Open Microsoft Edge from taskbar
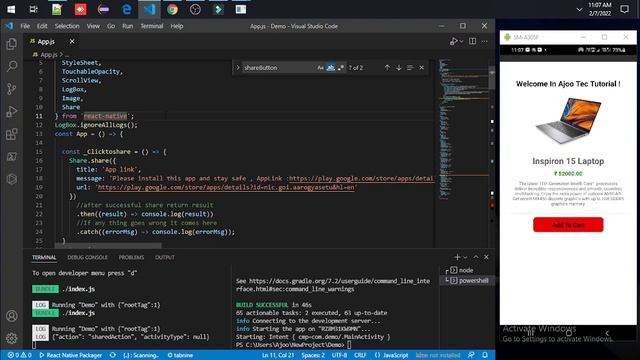Screen dimensions: 640x360 click(x=127, y=9)
